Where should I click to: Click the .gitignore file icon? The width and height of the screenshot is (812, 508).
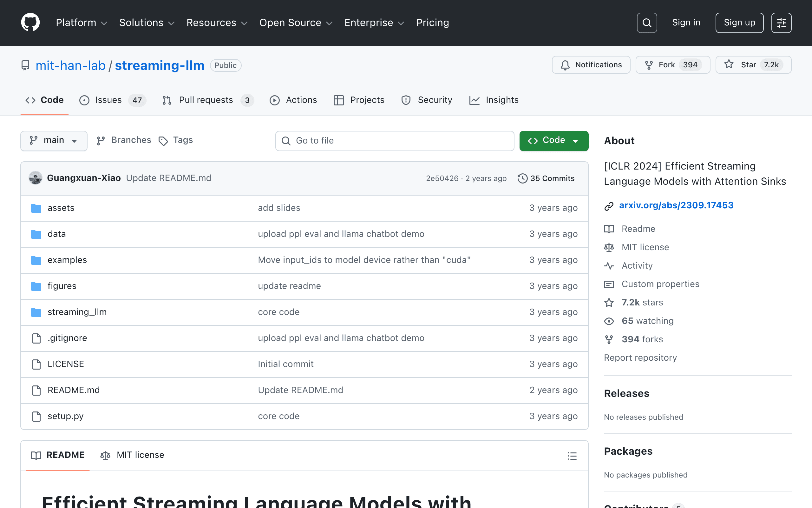36,338
